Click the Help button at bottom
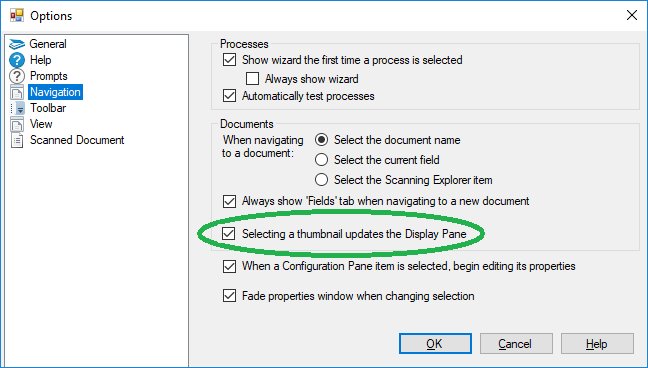648x368 pixels. pyautogui.click(x=597, y=344)
